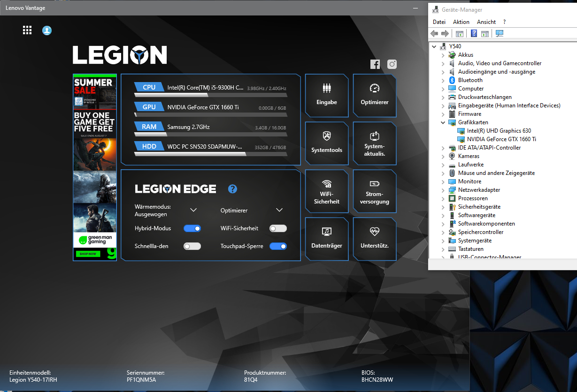Expand the Tastaturen node

click(x=443, y=249)
